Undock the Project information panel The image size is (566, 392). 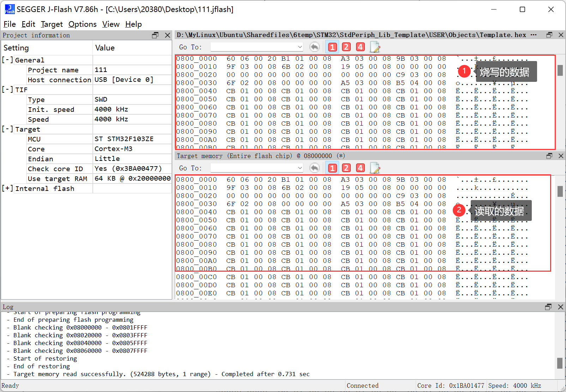(x=155, y=35)
